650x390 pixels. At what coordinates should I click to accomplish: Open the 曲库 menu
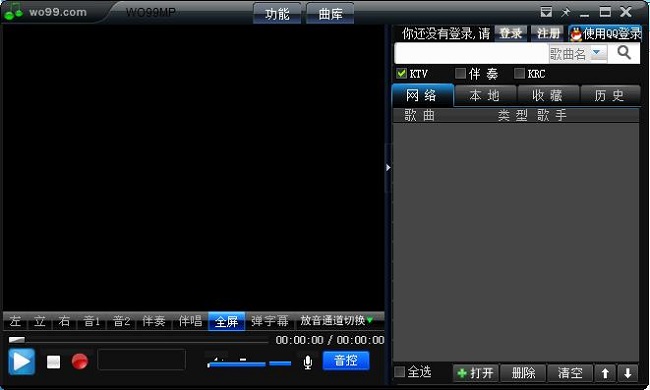330,14
